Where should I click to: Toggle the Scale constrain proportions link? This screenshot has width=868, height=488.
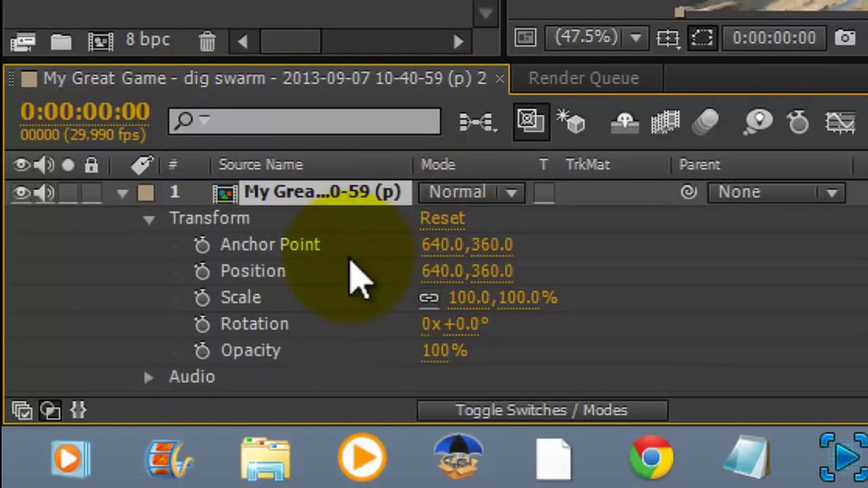tap(429, 298)
